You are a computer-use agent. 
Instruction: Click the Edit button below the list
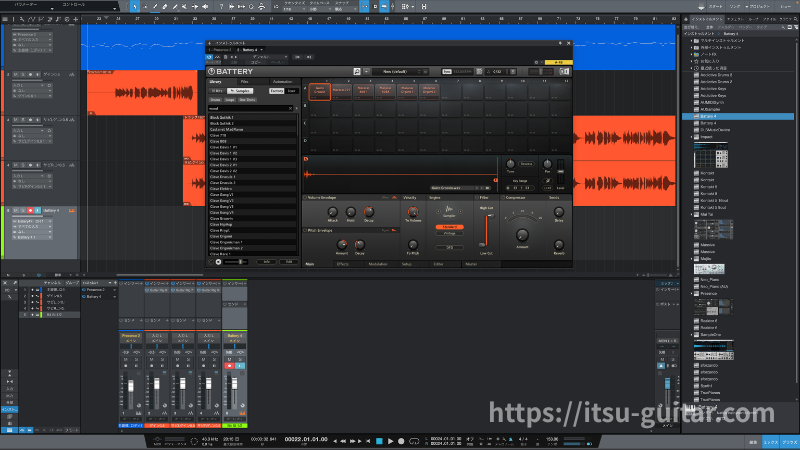click(289, 262)
